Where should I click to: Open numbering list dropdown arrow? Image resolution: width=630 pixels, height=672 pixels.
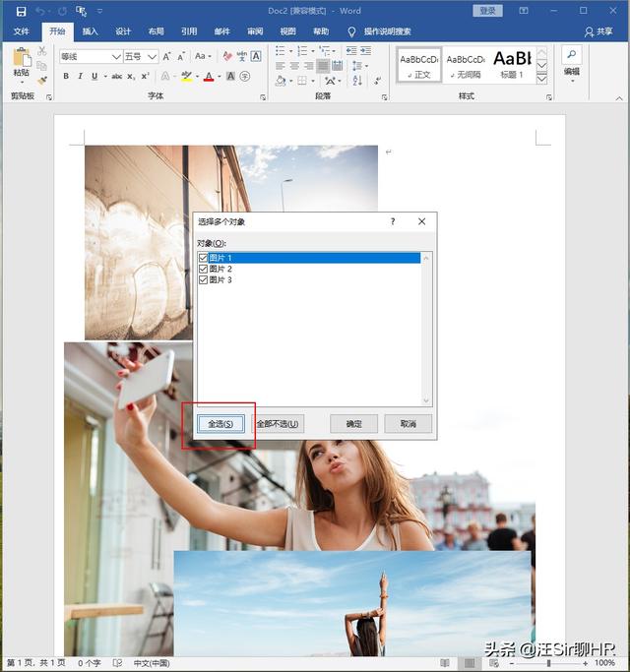313,51
